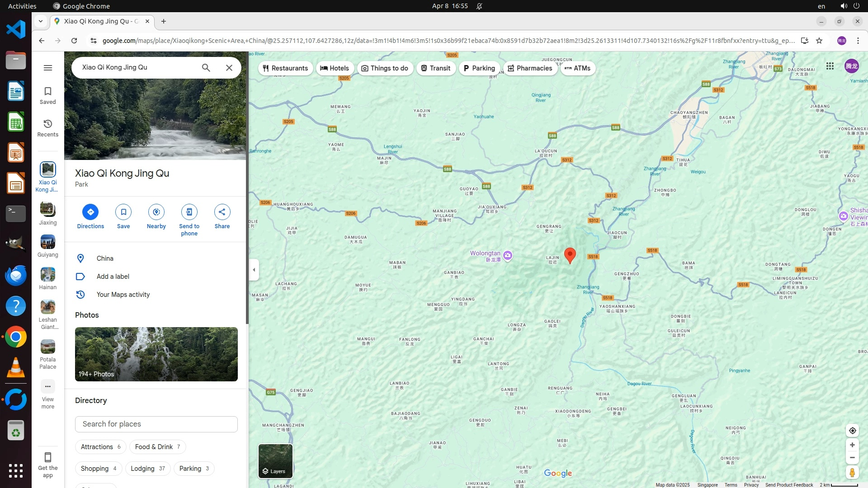
Task: Click the Nearby search icon
Action: 156,212
